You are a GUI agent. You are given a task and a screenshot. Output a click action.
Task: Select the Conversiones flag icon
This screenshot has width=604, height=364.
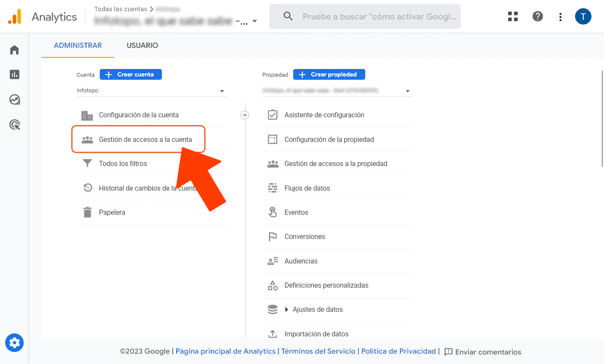[x=272, y=236]
